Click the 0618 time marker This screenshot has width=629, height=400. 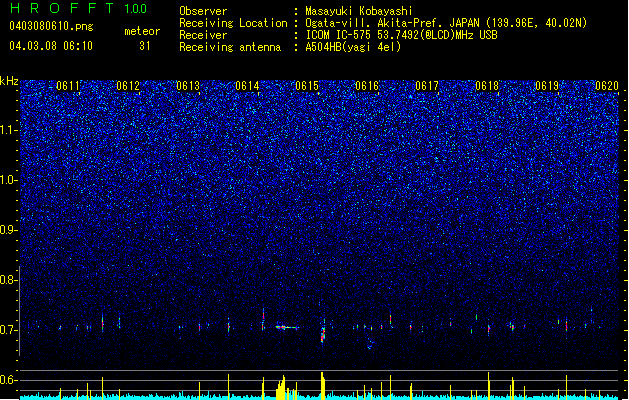[487, 86]
